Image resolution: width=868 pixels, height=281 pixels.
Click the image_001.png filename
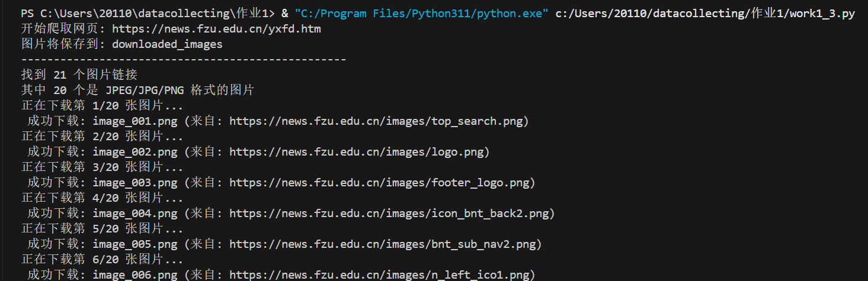click(x=135, y=121)
